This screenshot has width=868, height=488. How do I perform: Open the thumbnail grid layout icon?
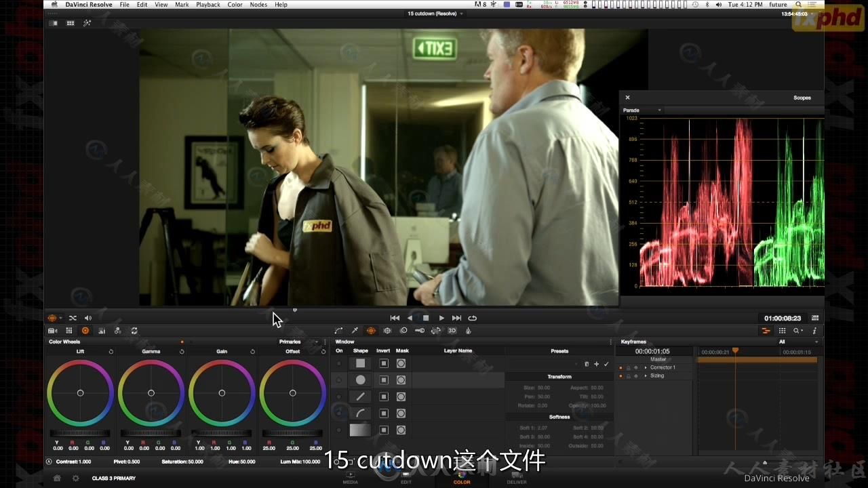tap(70, 23)
